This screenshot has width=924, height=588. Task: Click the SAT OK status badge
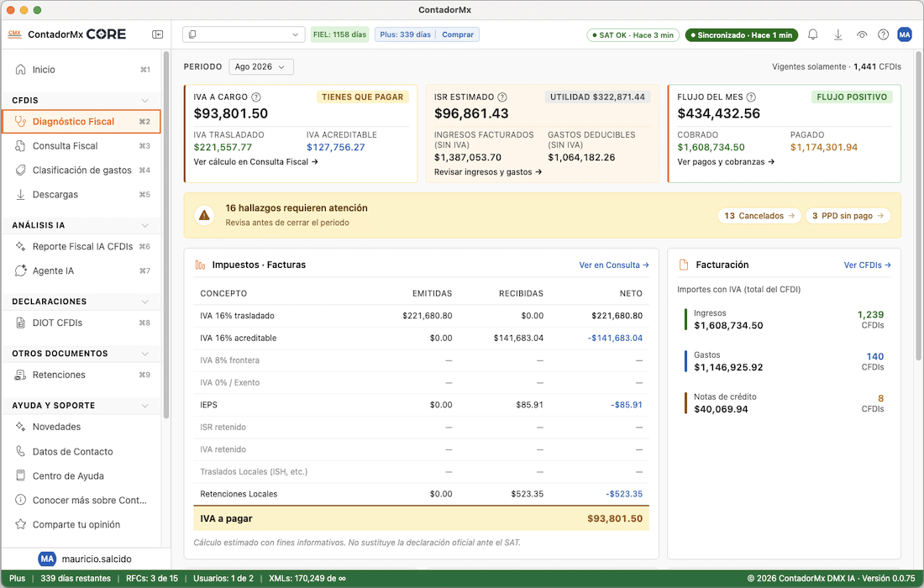pos(633,35)
